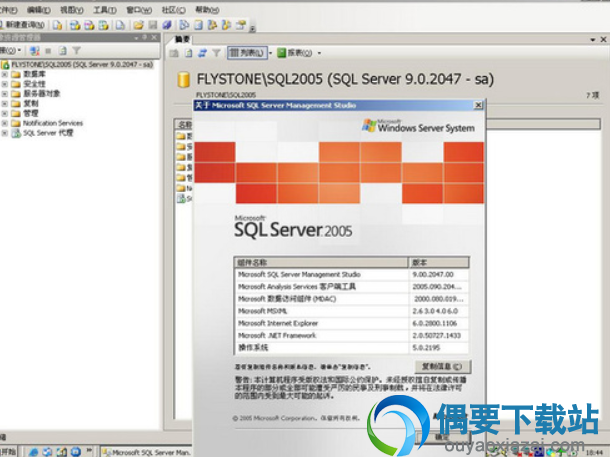Open the 窗口(W) menu
This screenshot has width=610, height=457.
[139, 10]
